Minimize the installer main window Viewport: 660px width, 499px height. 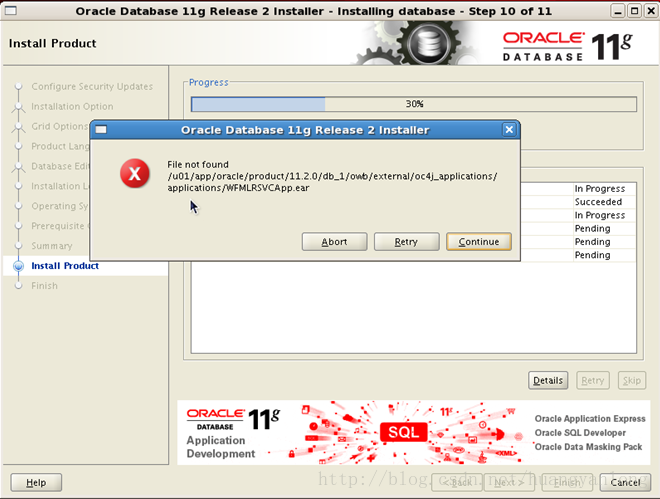617,11
